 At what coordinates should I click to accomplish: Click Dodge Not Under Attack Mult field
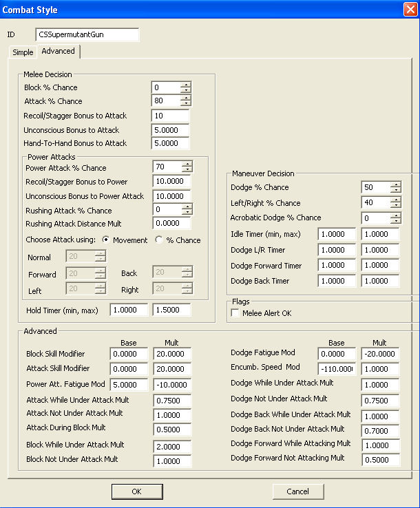pos(381,401)
